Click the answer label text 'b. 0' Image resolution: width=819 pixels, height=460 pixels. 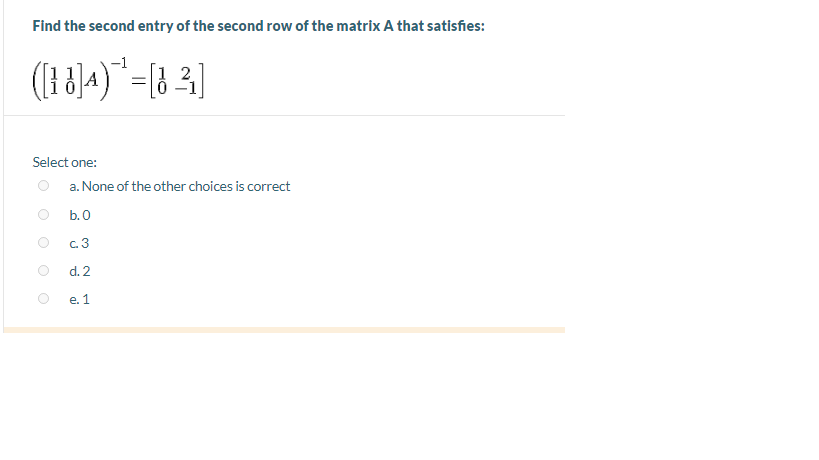point(79,215)
